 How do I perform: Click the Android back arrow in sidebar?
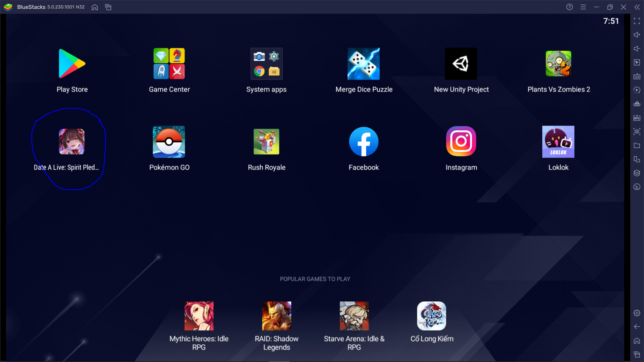[637, 327]
